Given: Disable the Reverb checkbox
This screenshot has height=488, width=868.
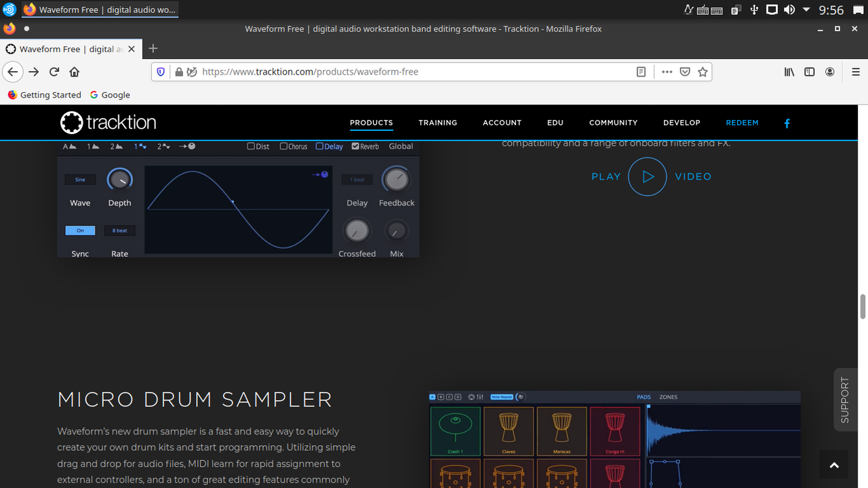Looking at the screenshot, I should pos(355,146).
